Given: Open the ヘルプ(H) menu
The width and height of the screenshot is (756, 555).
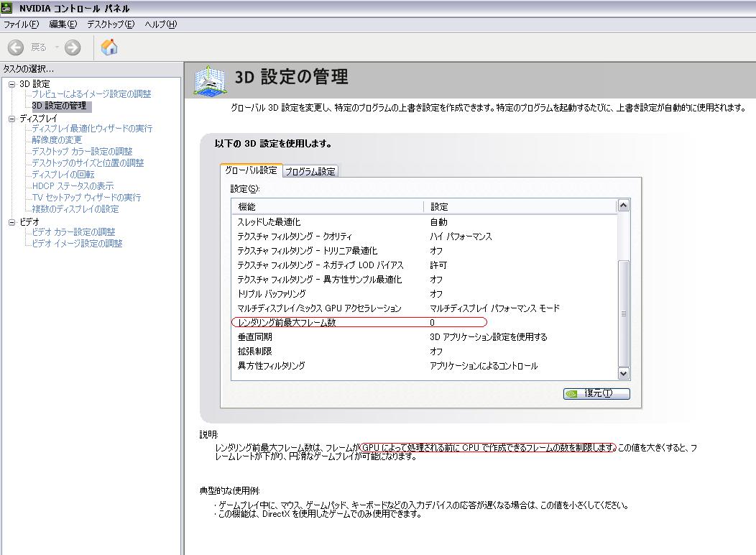Looking at the screenshot, I should [x=160, y=24].
